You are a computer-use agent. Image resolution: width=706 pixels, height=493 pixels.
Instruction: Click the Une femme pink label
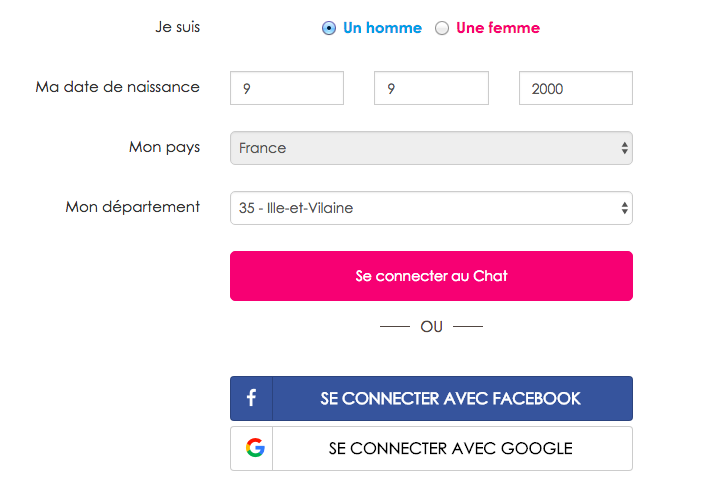click(x=498, y=28)
